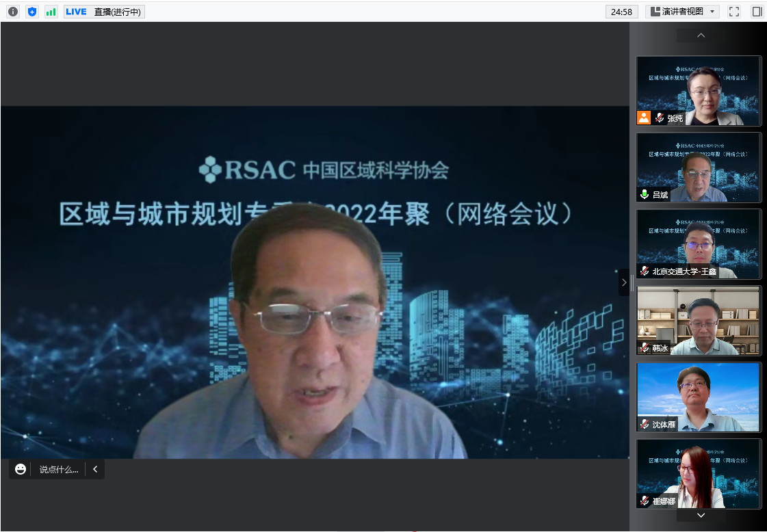Screen dimensions: 767x532
Task: Click the orange host icon on 张纯
Action: [644, 118]
